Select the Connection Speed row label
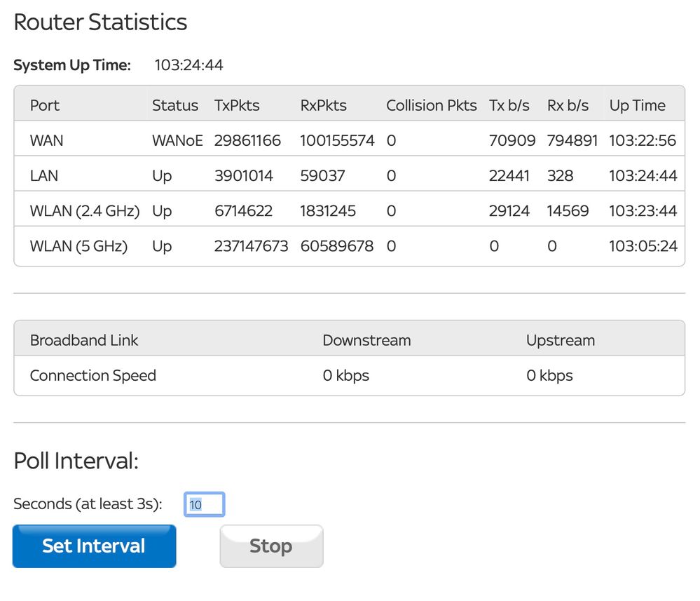This screenshot has height=601, width=700. (92, 375)
